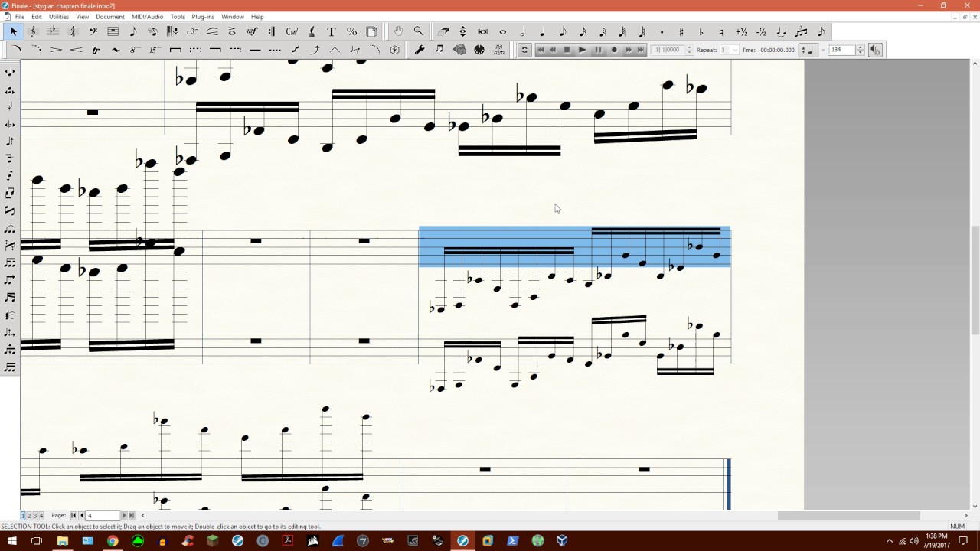Click the sharp accidental icon
The width and height of the screenshot is (980, 551).
681,31
